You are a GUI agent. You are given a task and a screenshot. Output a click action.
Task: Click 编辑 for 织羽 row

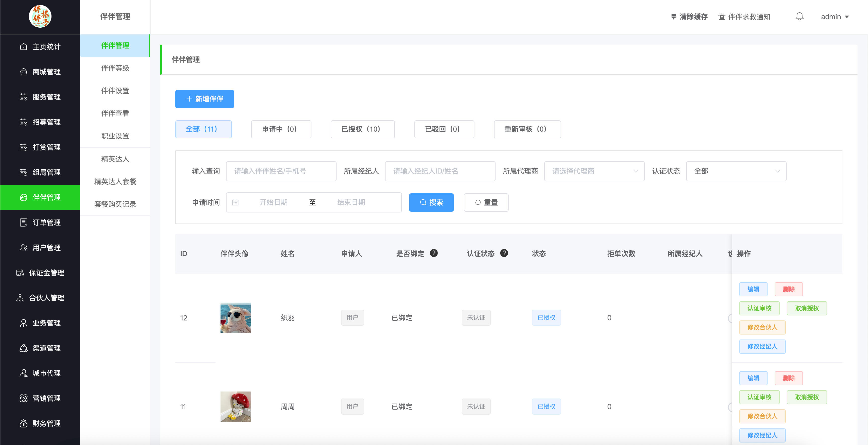753,289
